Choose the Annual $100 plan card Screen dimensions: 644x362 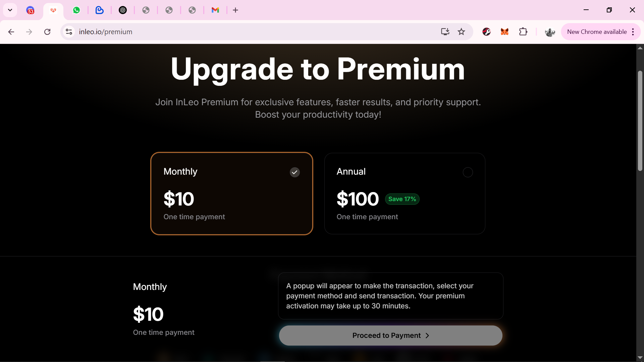point(405,194)
